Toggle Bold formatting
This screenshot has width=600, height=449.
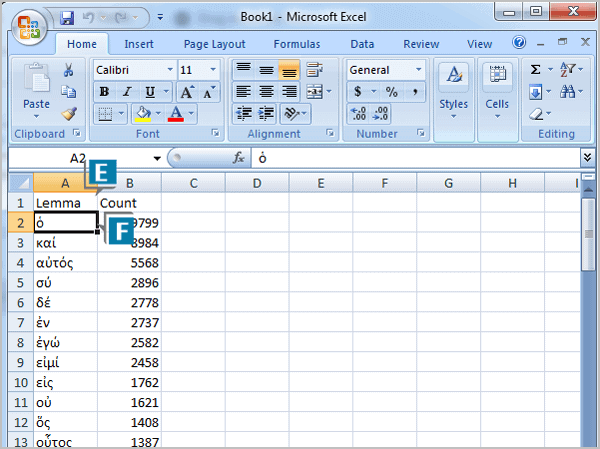pyautogui.click(x=104, y=92)
